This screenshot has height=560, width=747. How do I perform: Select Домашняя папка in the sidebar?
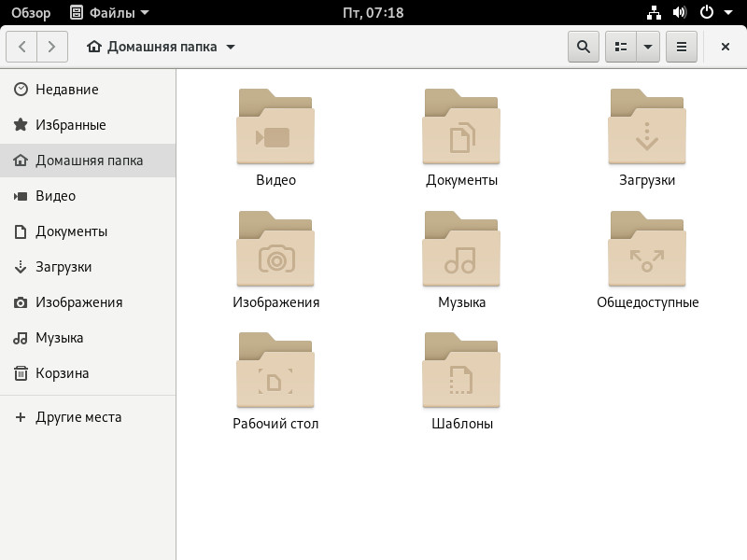click(x=88, y=161)
